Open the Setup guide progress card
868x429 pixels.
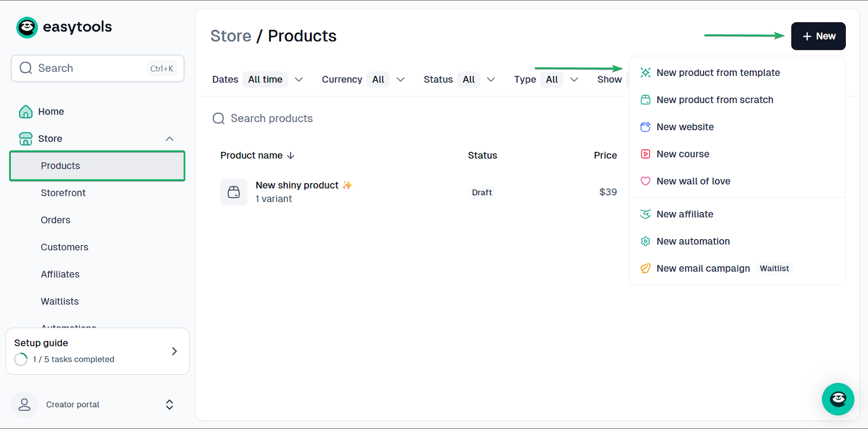[x=98, y=351]
